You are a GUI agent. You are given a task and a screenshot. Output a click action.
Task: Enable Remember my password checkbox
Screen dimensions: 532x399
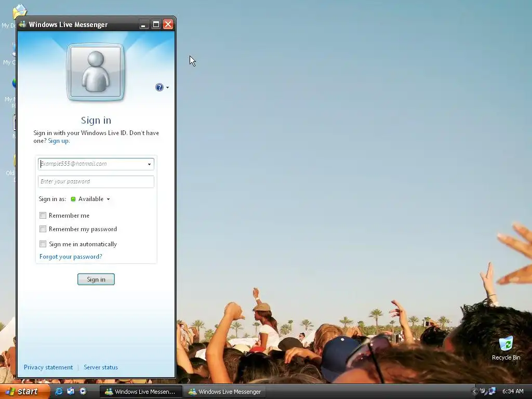point(43,229)
